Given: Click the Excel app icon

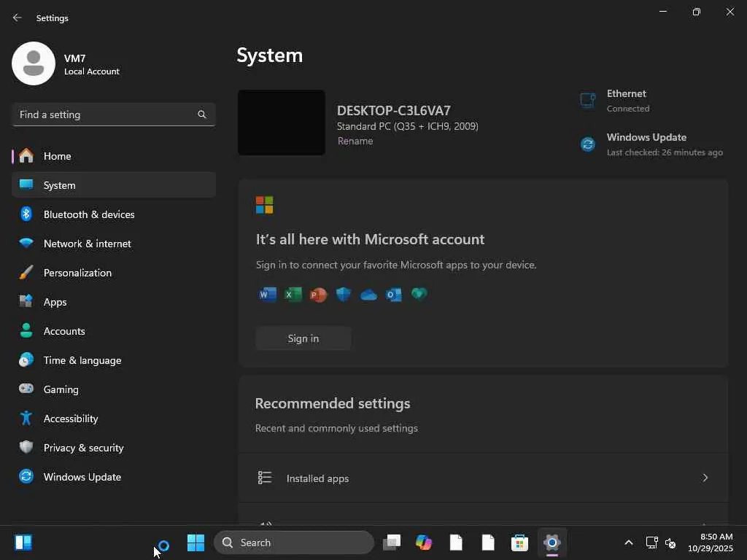Looking at the screenshot, I should point(293,295).
